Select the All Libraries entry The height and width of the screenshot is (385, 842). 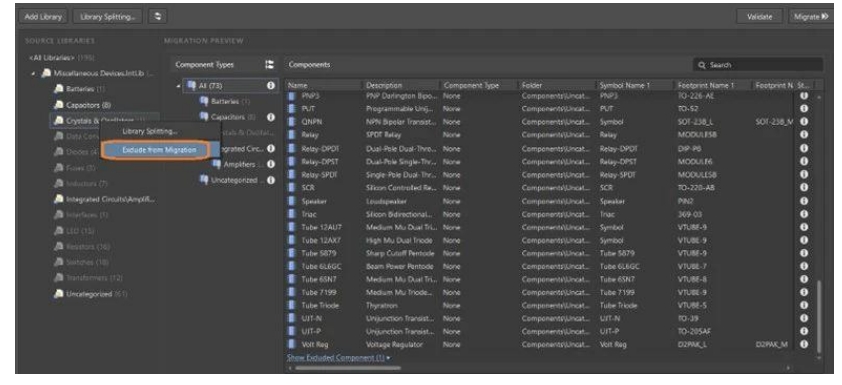point(61,57)
